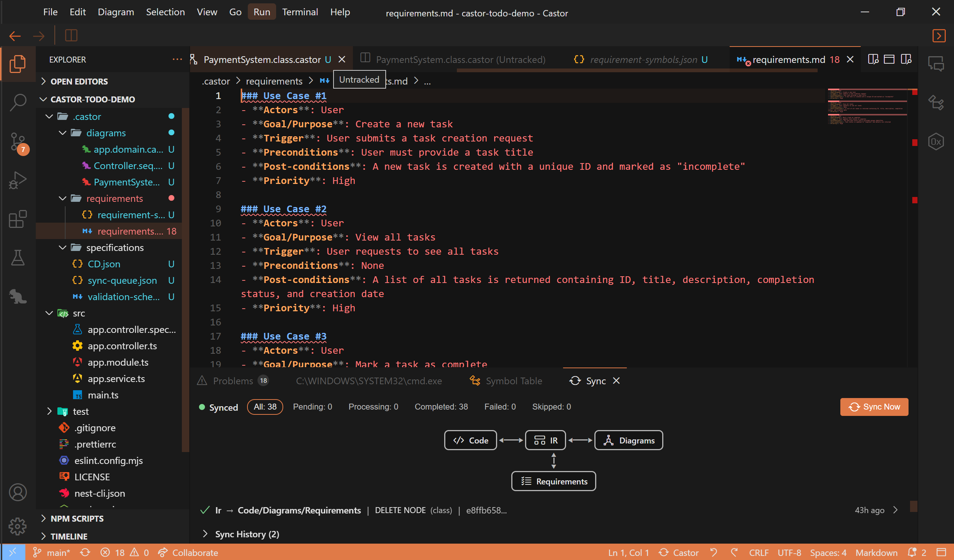954x560 pixels.
Task: Open the Search view in the activity bar
Action: (18, 102)
